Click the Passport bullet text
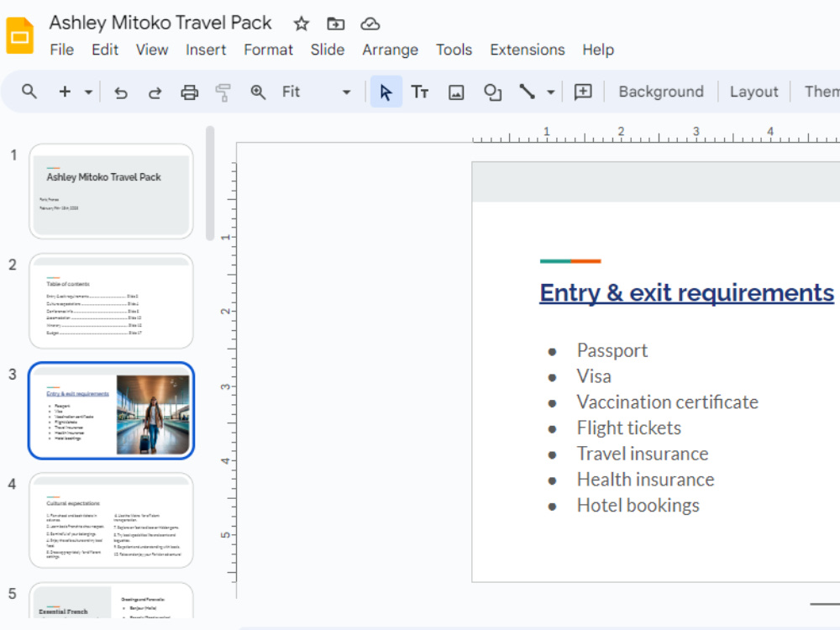Screen dimensions: 840x630 612,350
